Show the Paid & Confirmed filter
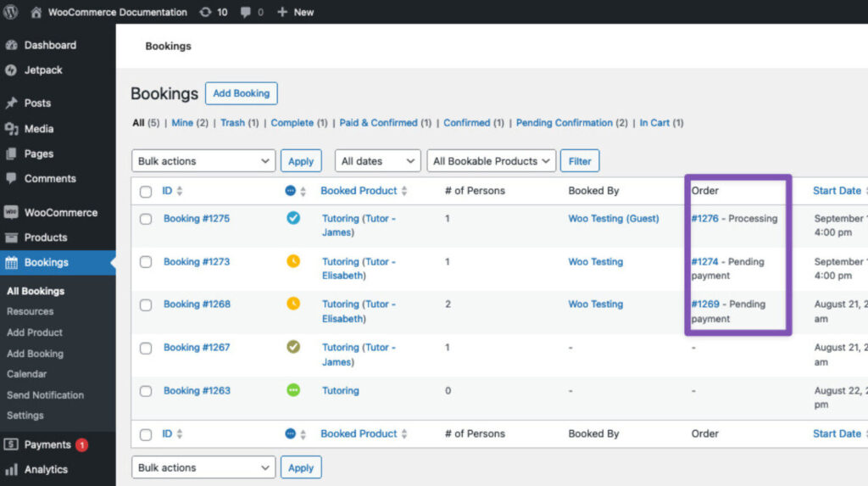 (378, 122)
